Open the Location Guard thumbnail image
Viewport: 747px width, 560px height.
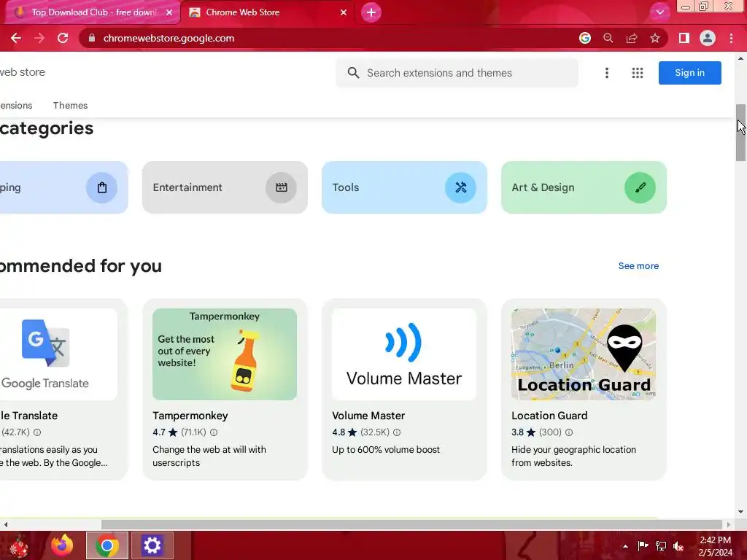click(584, 354)
